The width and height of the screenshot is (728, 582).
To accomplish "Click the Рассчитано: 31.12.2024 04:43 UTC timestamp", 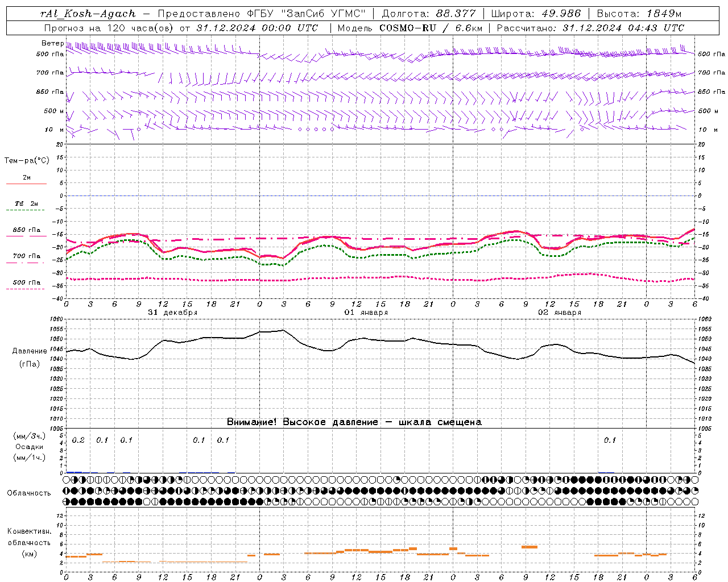I will click(590, 28).
